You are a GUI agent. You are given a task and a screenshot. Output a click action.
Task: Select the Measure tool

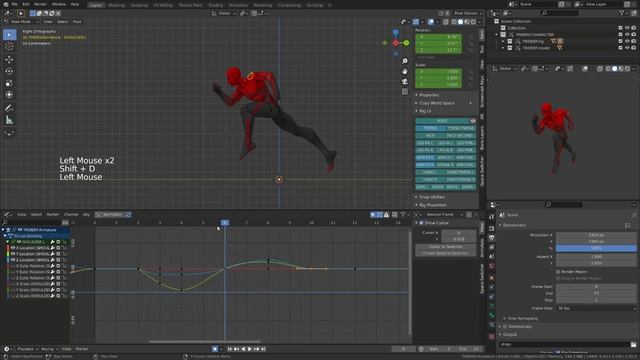pos(9,120)
